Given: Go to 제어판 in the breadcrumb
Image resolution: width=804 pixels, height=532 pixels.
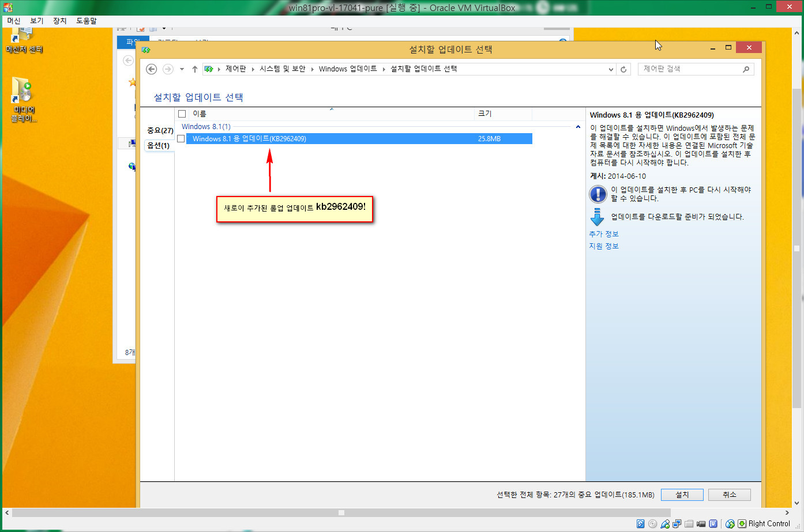Looking at the screenshot, I should [236, 69].
